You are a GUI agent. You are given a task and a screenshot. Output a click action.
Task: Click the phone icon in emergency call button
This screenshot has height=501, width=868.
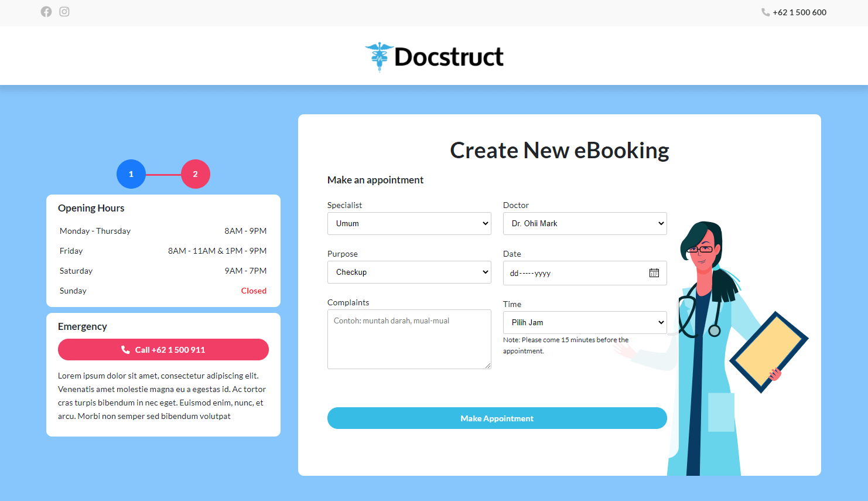coord(125,350)
